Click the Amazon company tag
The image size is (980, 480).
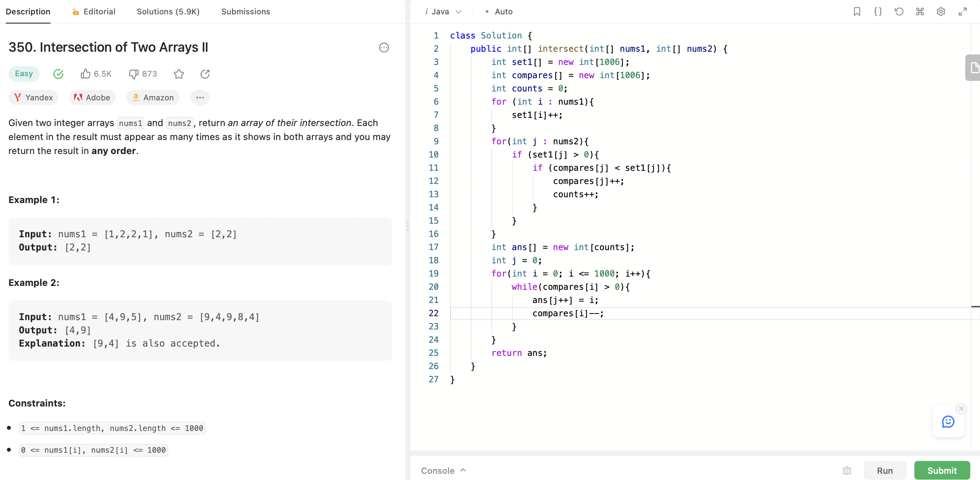point(153,98)
